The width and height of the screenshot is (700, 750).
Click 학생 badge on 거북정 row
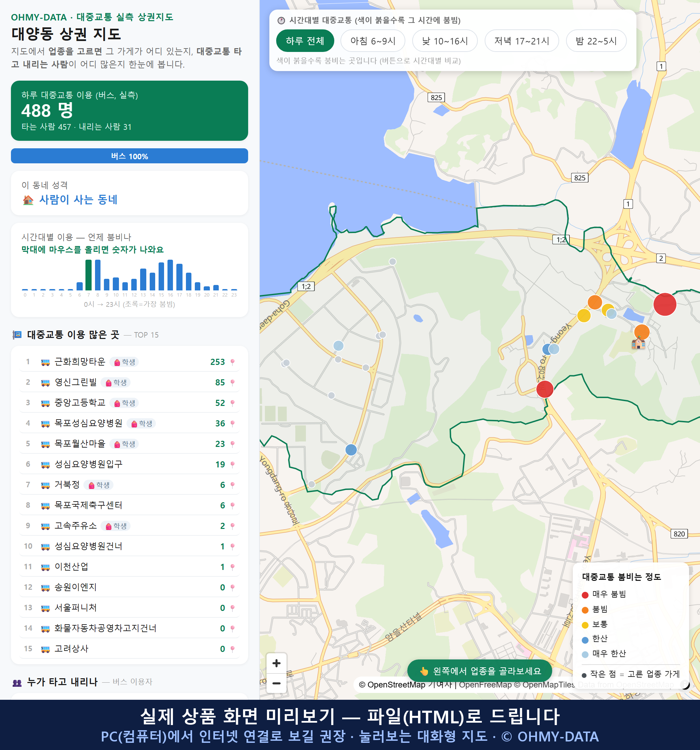click(98, 485)
